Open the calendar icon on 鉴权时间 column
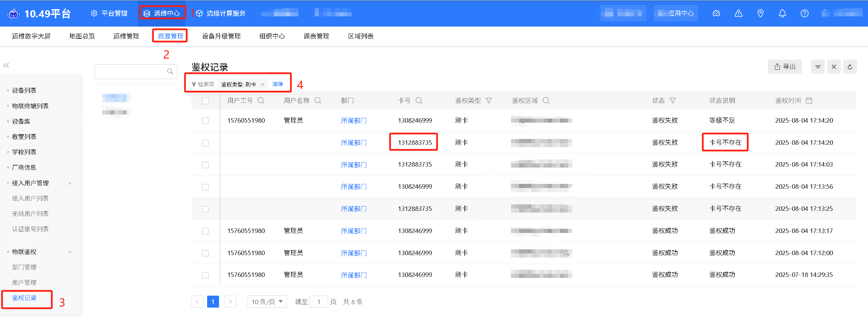868x328 pixels. (x=809, y=100)
